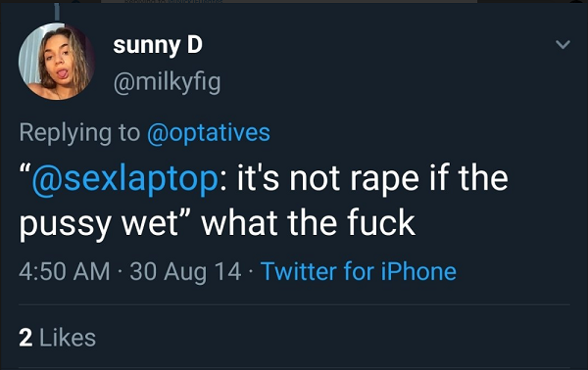Click the second line of tweet text
The width and height of the screenshot is (588, 370).
(x=218, y=223)
